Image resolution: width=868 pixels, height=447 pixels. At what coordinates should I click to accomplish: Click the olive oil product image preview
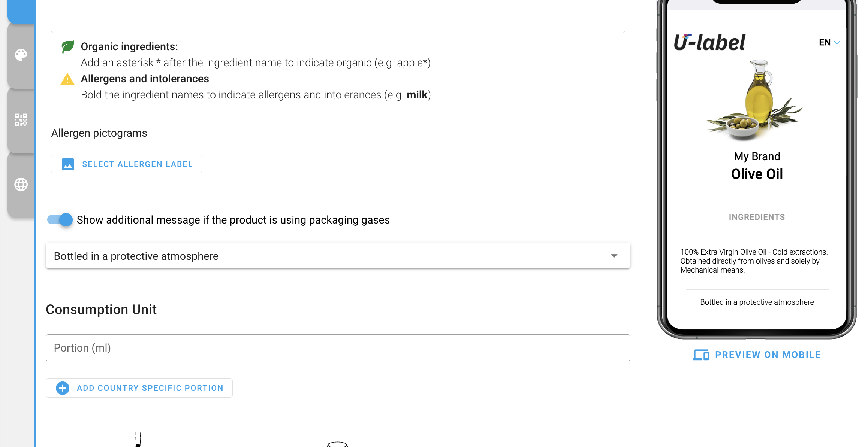coord(755,100)
